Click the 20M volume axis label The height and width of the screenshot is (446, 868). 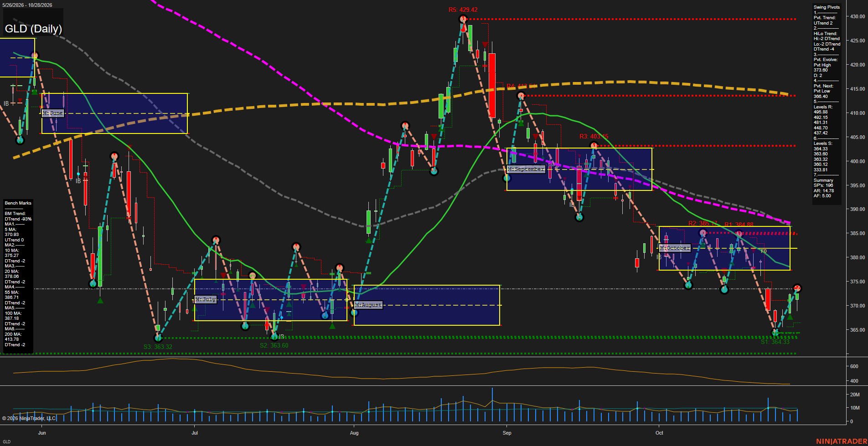tap(855, 395)
